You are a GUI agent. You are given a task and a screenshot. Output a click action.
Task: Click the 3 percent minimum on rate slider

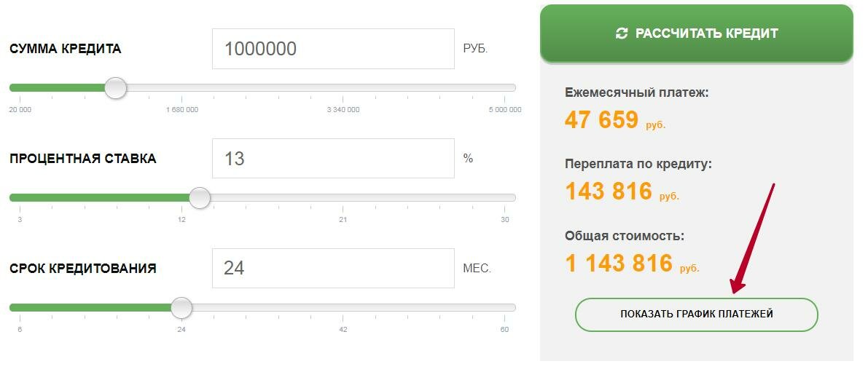(x=20, y=197)
